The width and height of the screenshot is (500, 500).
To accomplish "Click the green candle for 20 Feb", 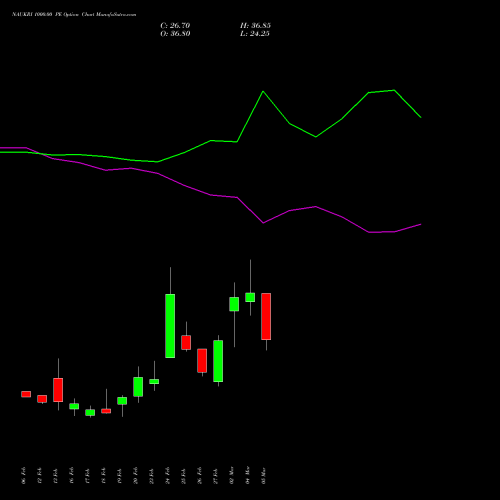I will pyautogui.click(x=138, y=387).
